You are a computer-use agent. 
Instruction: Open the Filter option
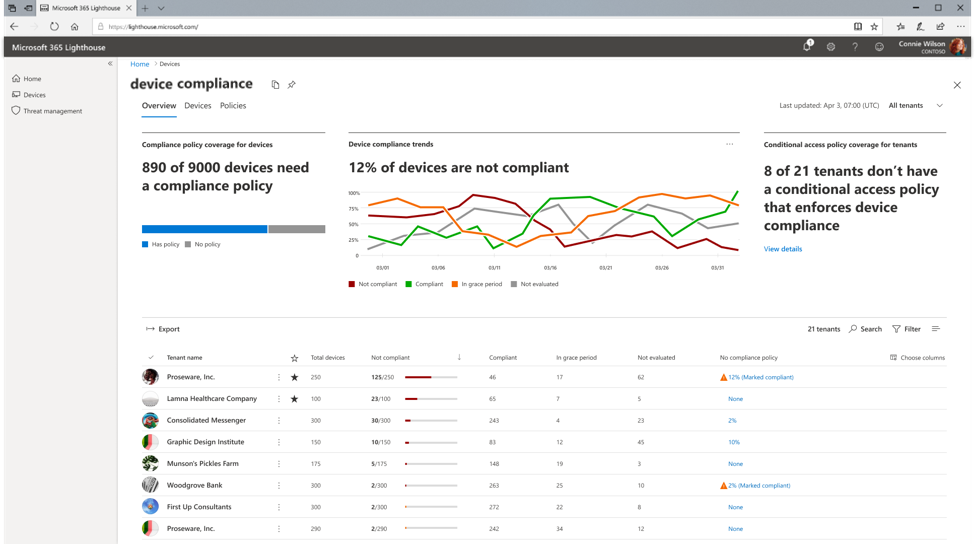coord(907,329)
